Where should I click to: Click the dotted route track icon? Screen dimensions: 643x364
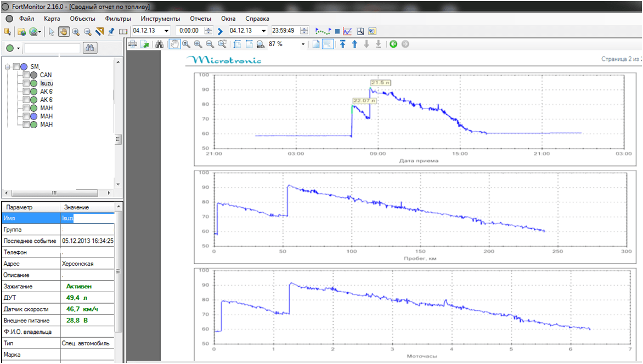coord(323,31)
